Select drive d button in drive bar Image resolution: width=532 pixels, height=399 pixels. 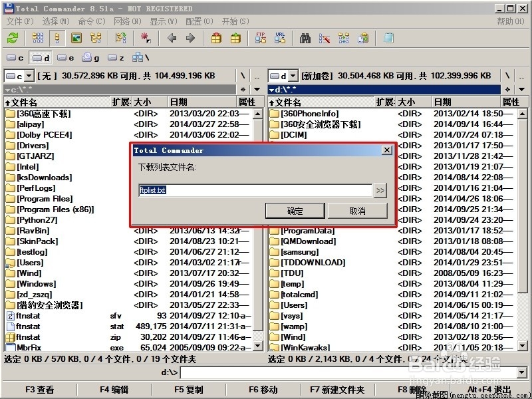point(41,58)
